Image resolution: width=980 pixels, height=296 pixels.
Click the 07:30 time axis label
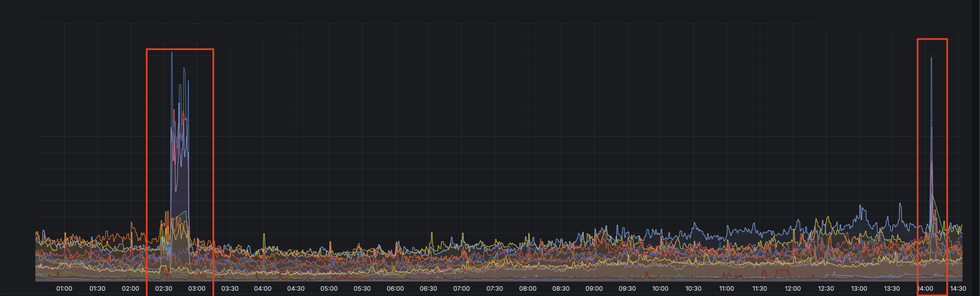click(x=495, y=288)
